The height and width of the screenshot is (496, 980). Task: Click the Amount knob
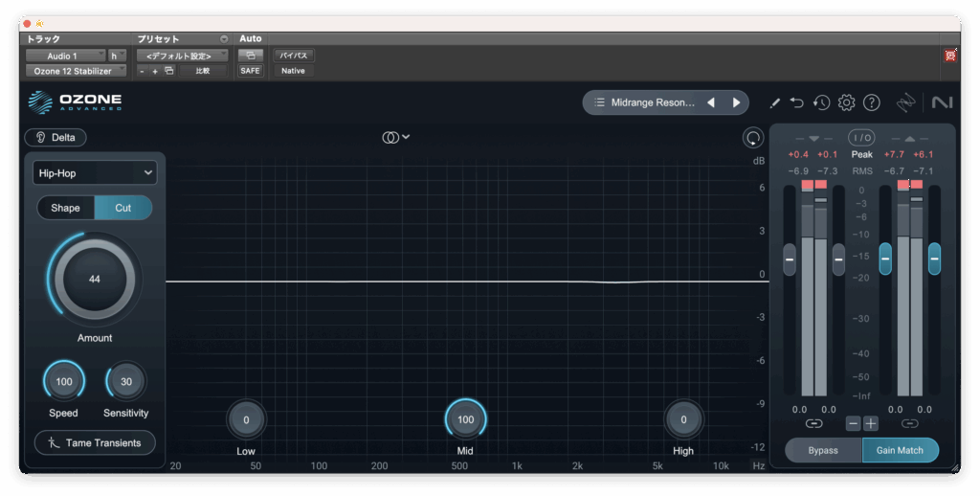tap(94, 280)
